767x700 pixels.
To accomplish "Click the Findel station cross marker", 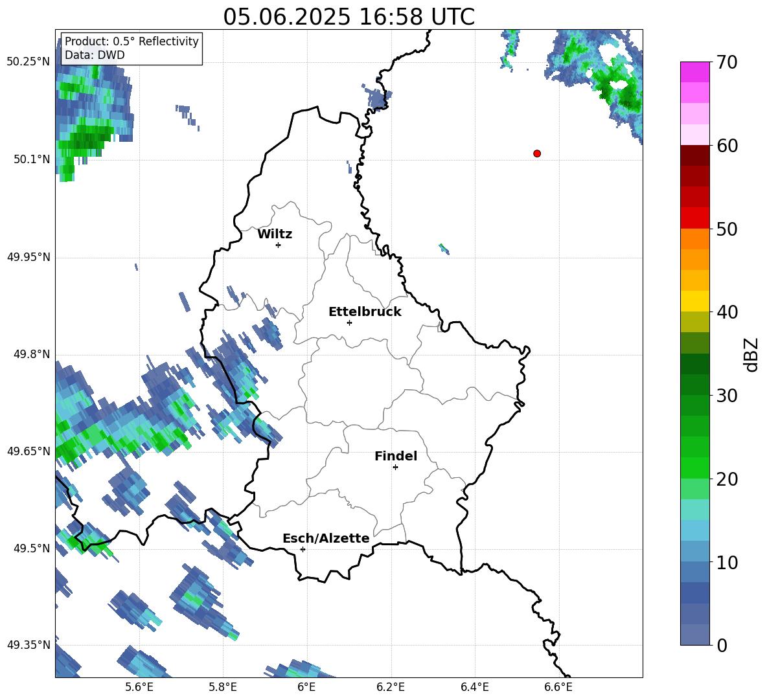I will coord(395,468).
